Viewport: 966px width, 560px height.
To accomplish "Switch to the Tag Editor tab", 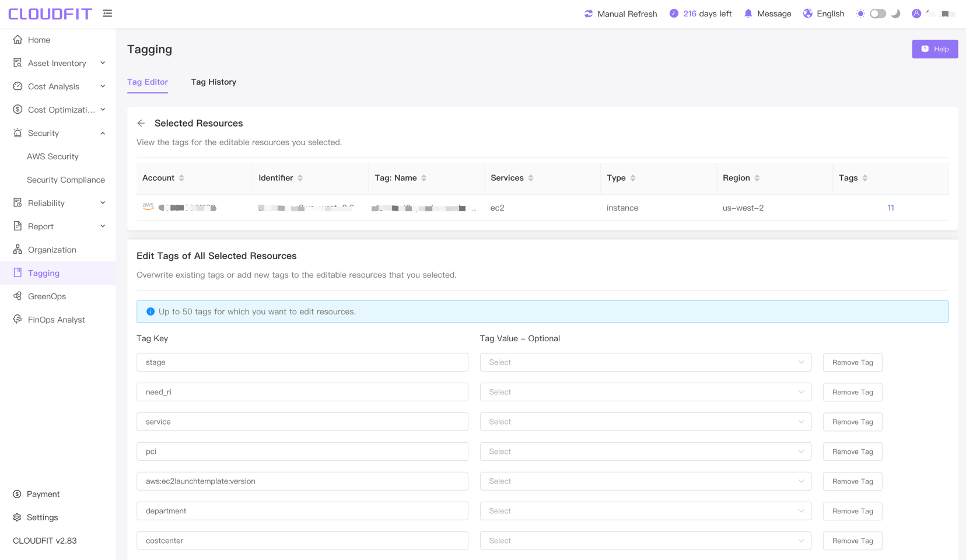I will (148, 82).
